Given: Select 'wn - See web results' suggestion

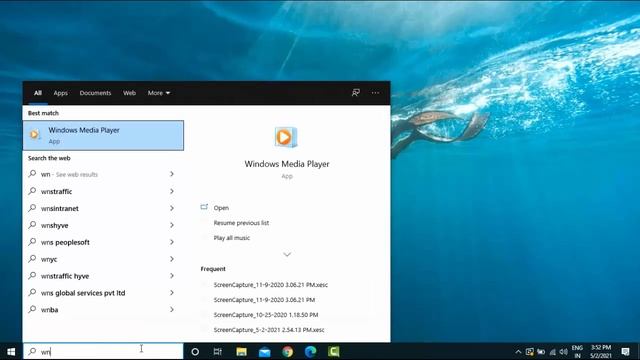Looking at the screenshot, I should (96, 174).
